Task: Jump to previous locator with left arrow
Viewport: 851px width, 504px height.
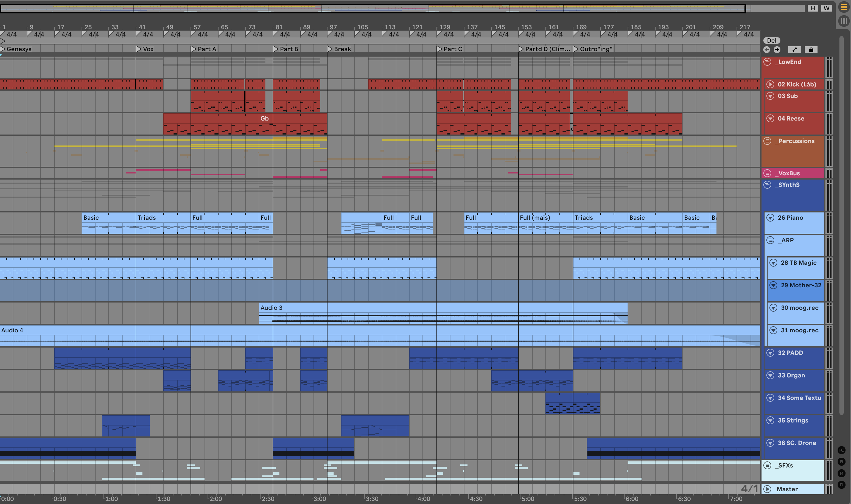Action: point(767,50)
